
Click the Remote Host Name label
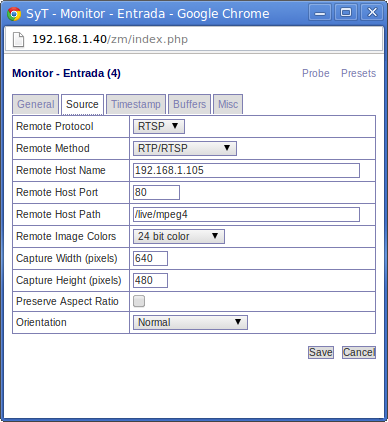coord(61,170)
